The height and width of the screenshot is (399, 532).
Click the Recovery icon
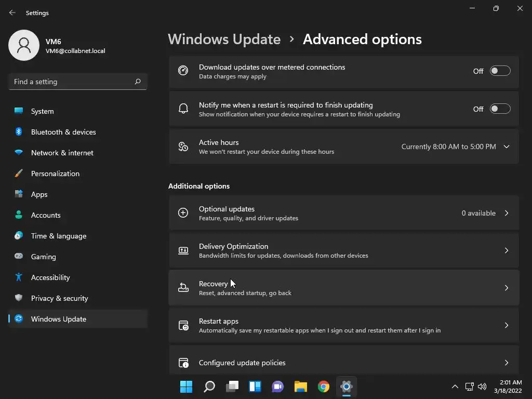183,288
